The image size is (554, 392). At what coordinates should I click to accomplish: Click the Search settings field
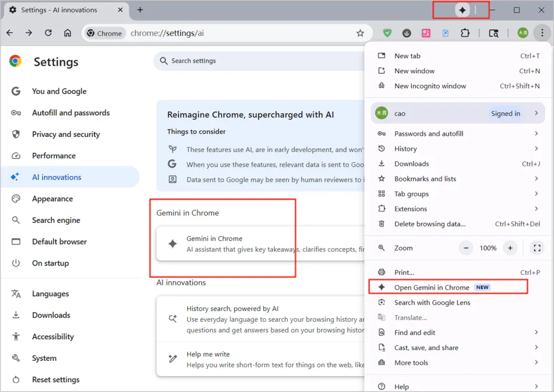coord(259,60)
